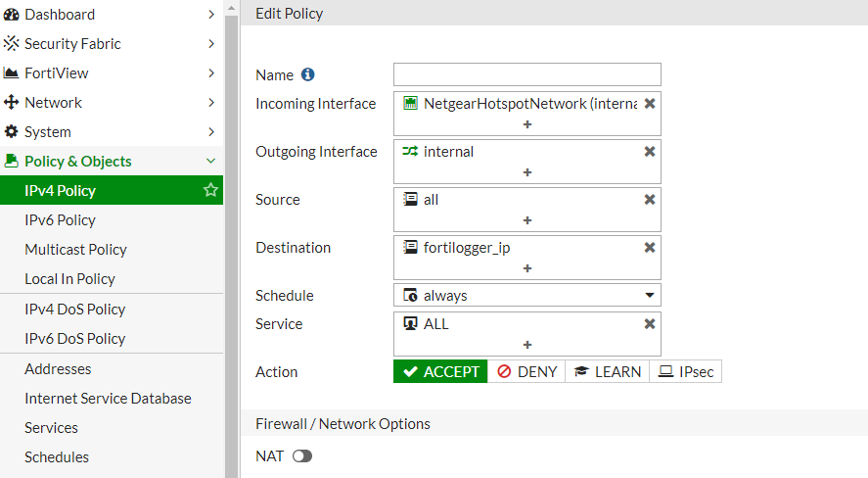This screenshot has width=868, height=478.
Task: Remove fortilogger_ip from Destination
Action: point(650,248)
